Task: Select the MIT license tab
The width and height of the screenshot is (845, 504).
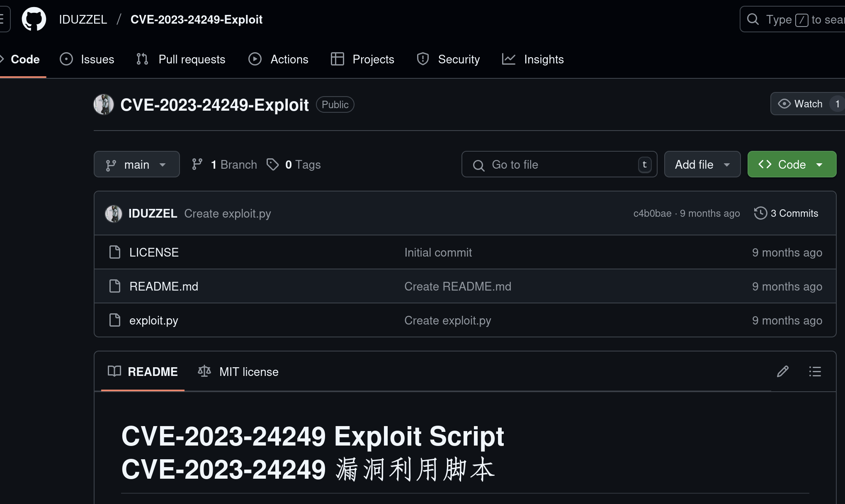Action: click(238, 372)
